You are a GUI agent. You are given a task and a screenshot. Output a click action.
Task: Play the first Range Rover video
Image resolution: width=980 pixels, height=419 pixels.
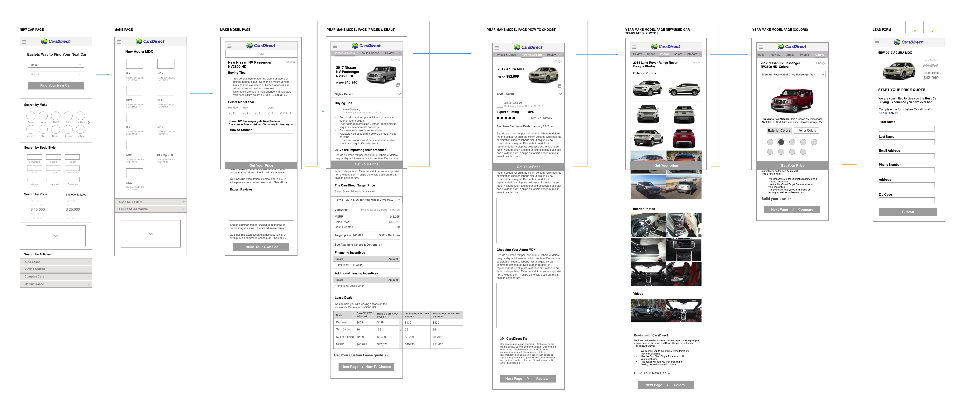pyautogui.click(x=648, y=311)
